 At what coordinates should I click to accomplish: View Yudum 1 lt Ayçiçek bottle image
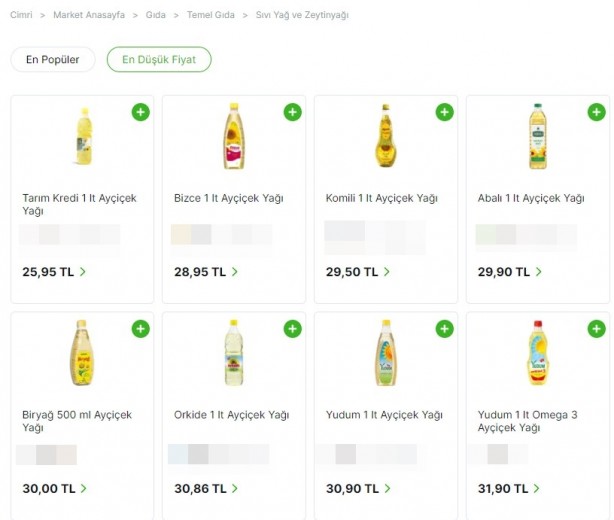pos(386,353)
